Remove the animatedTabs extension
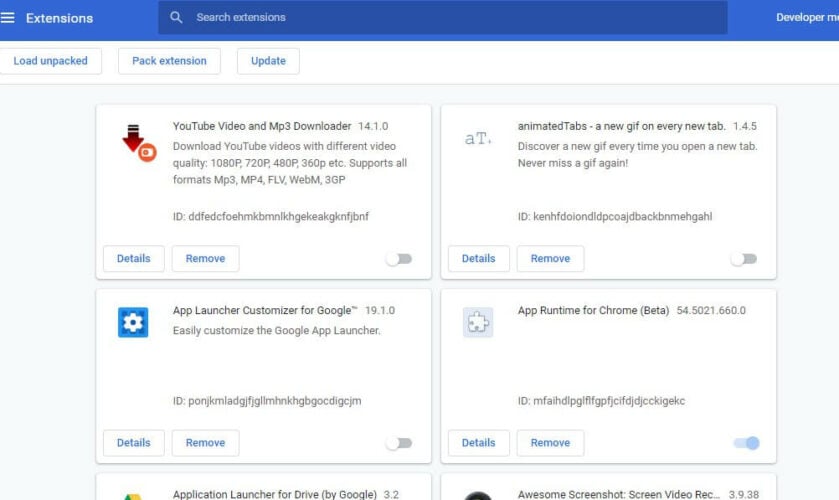 click(x=550, y=259)
